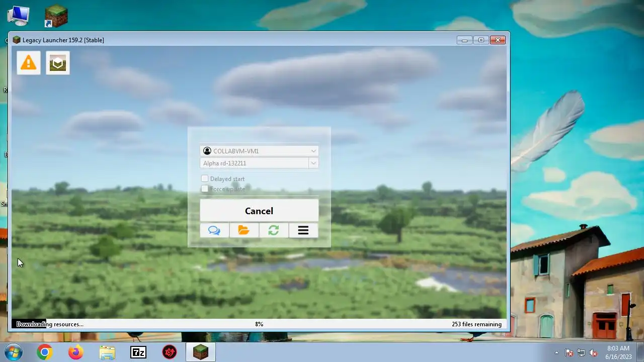Show hidden system tray icons arrow
Image resolution: width=644 pixels, height=362 pixels.
tap(556, 352)
